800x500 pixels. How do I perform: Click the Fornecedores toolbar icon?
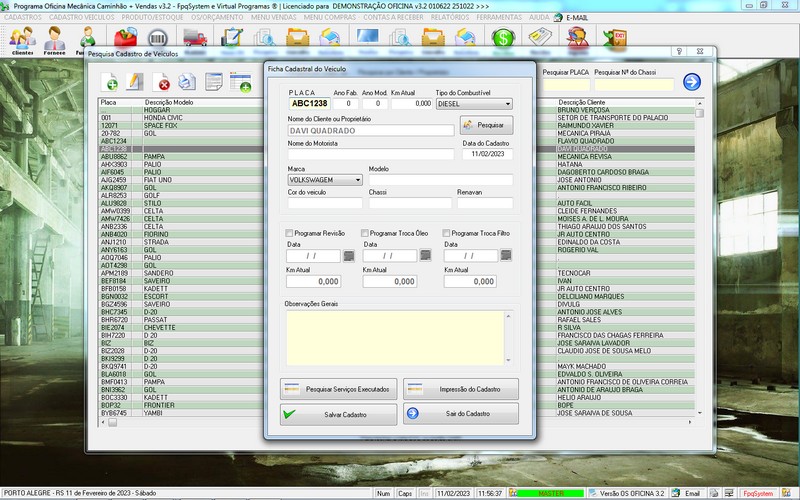55,39
